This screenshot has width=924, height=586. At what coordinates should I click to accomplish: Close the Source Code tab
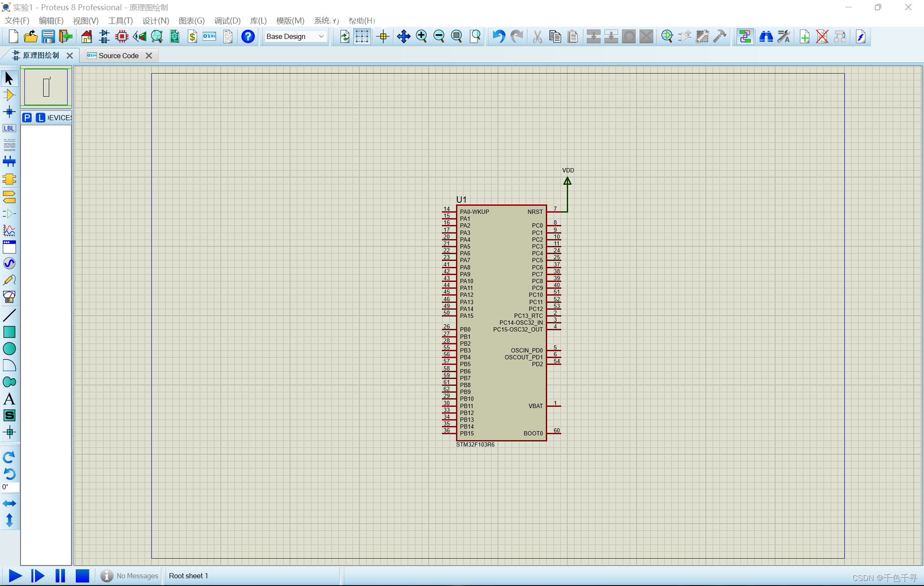149,56
